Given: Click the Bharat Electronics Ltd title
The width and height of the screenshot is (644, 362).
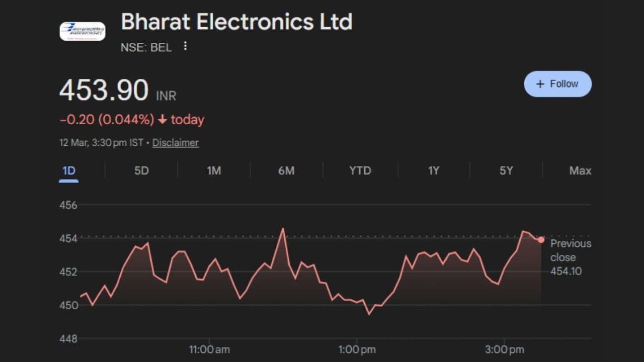Looking at the screenshot, I should [236, 22].
